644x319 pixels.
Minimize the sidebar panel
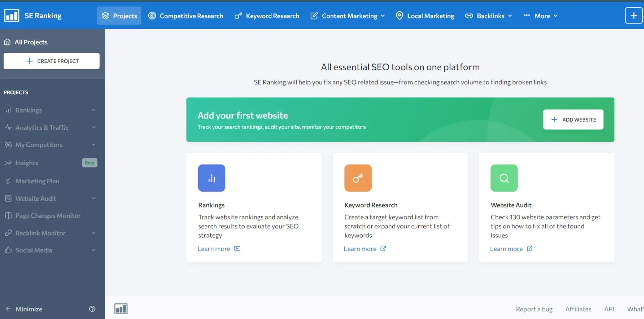pos(24,309)
